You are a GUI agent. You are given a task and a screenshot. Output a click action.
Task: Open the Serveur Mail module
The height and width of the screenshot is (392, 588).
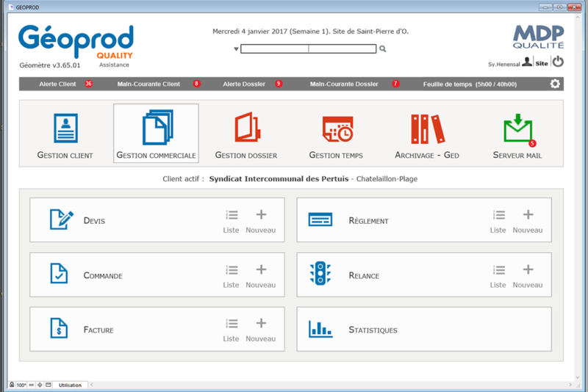click(517, 136)
